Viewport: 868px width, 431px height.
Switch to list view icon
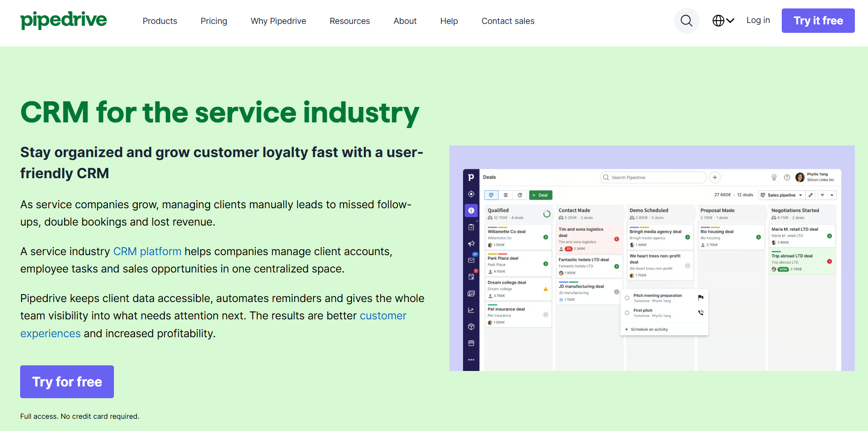(505, 195)
